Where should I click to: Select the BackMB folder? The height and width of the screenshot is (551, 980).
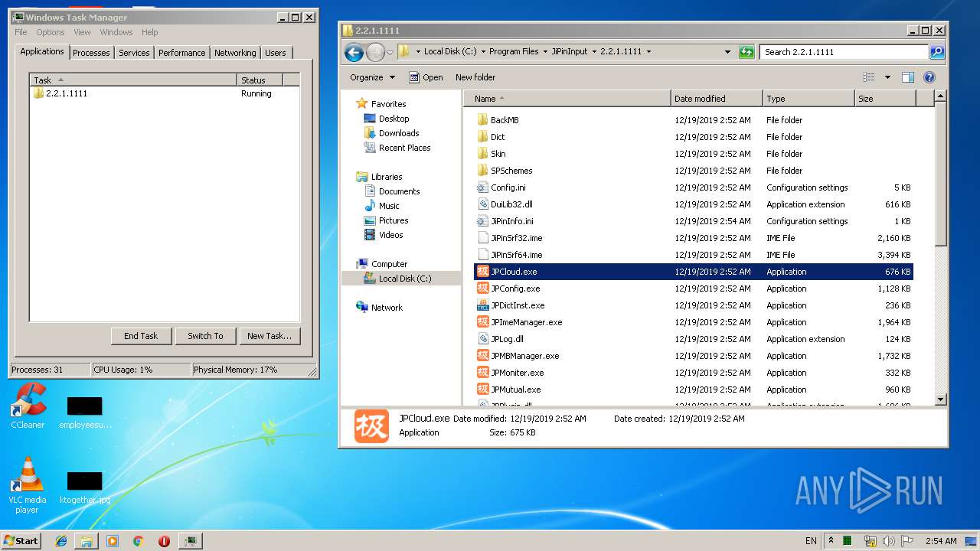pyautogui.click(x=505, y=120)
